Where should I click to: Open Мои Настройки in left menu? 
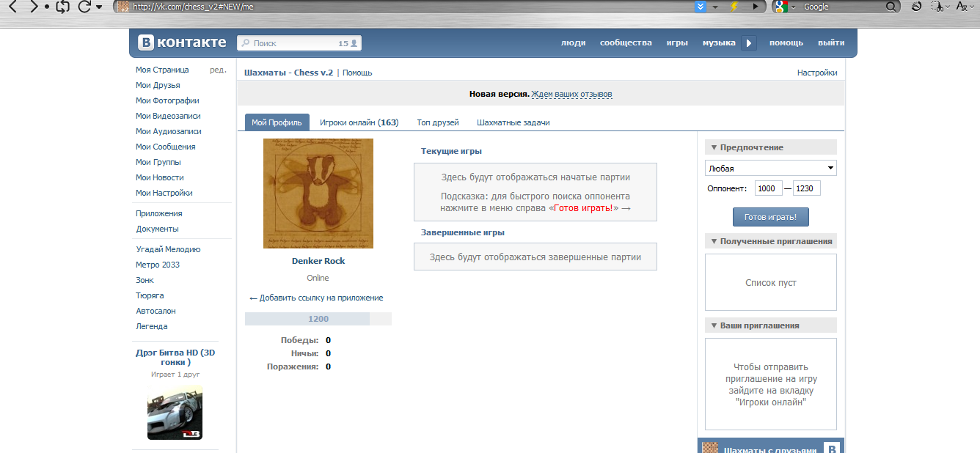164,193
